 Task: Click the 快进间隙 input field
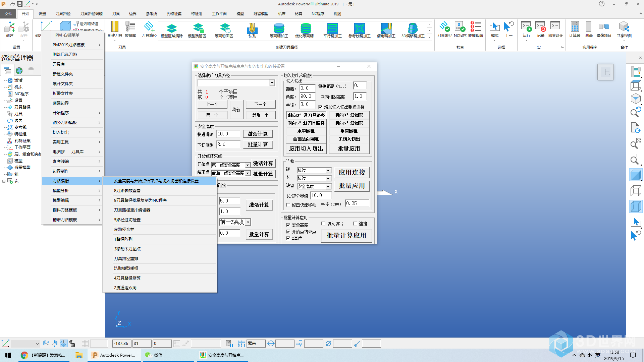(228, 134)
